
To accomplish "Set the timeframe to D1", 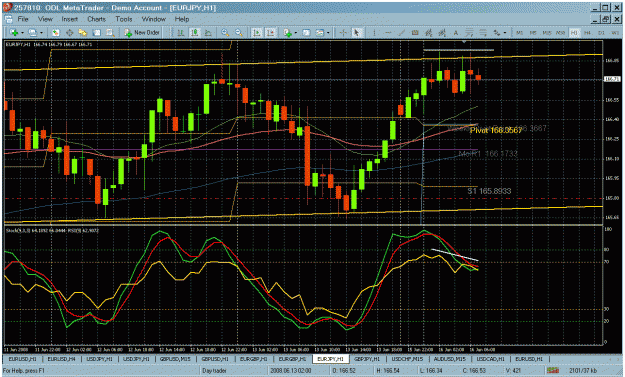I will click(x=601, y=33).
